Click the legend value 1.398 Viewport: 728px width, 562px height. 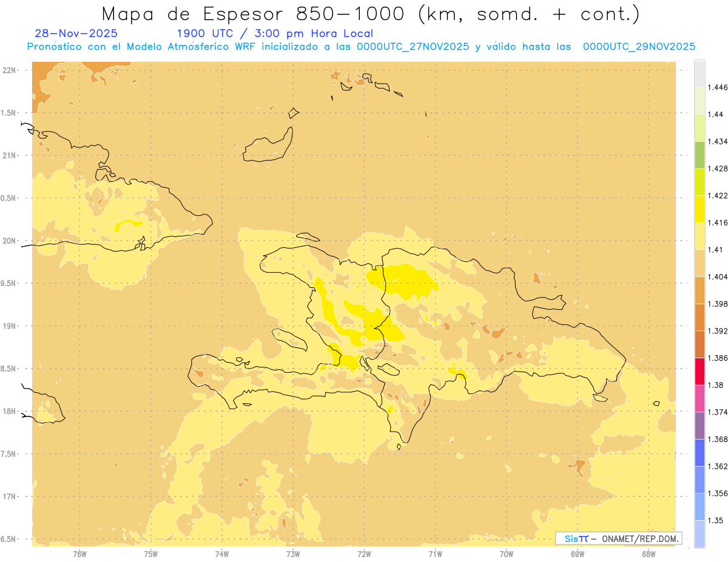(x=718, y=304)
